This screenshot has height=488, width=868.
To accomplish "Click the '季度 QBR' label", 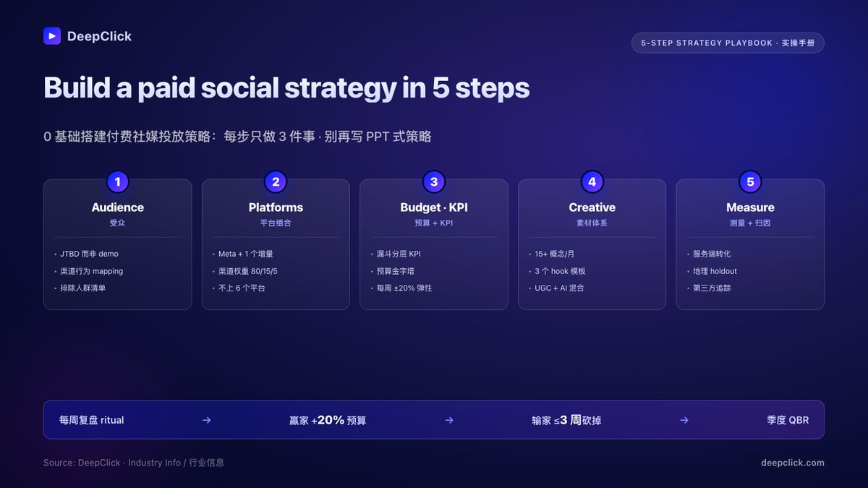I will tap(788, 420).
